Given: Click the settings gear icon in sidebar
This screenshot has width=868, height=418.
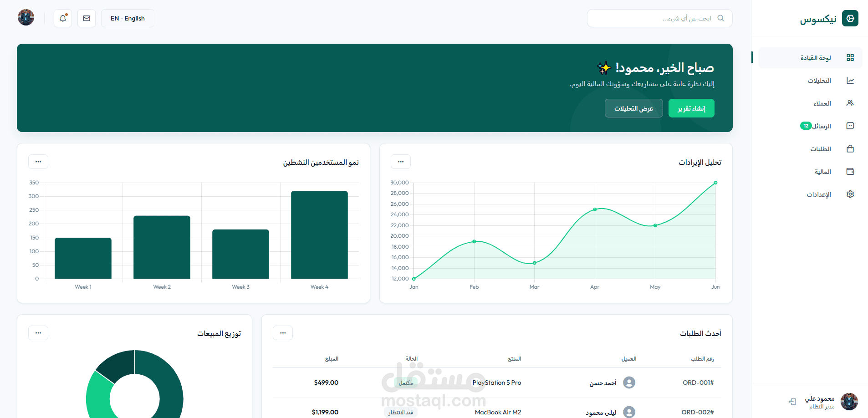Looking at the screenshot, I should pos(850,194).
